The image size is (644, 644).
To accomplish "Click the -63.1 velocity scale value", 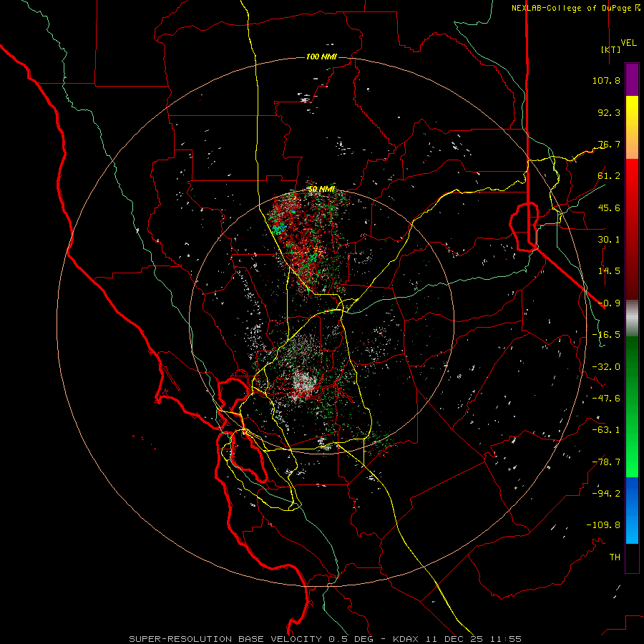I will tap(606, 430).
